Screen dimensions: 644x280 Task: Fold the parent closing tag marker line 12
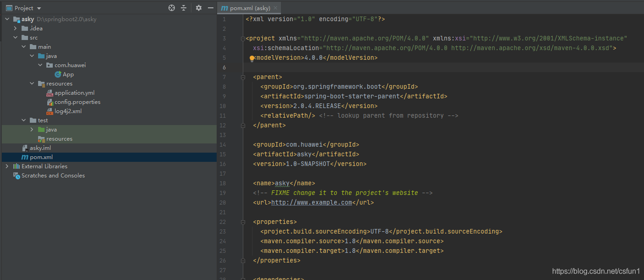point(242,125)
